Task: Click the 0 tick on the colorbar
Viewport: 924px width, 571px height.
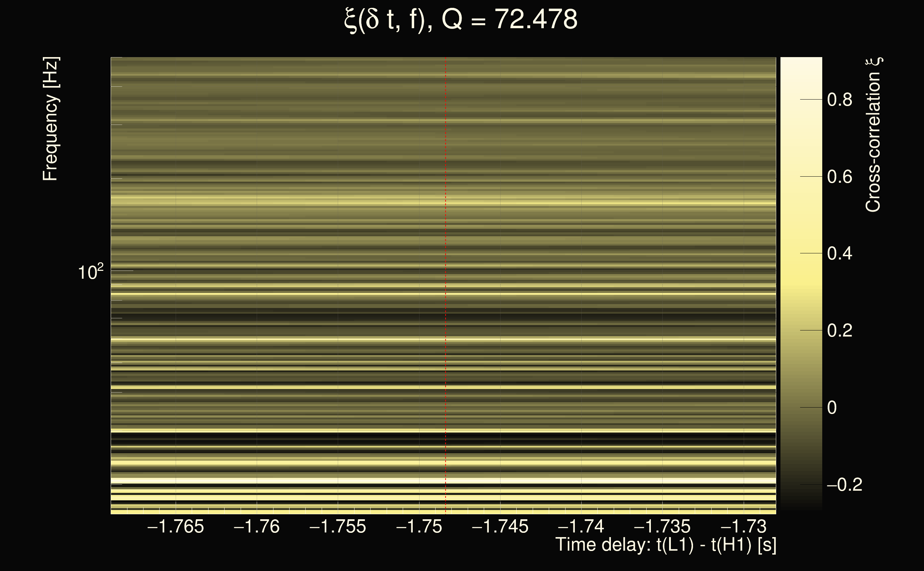Action: 832,408
